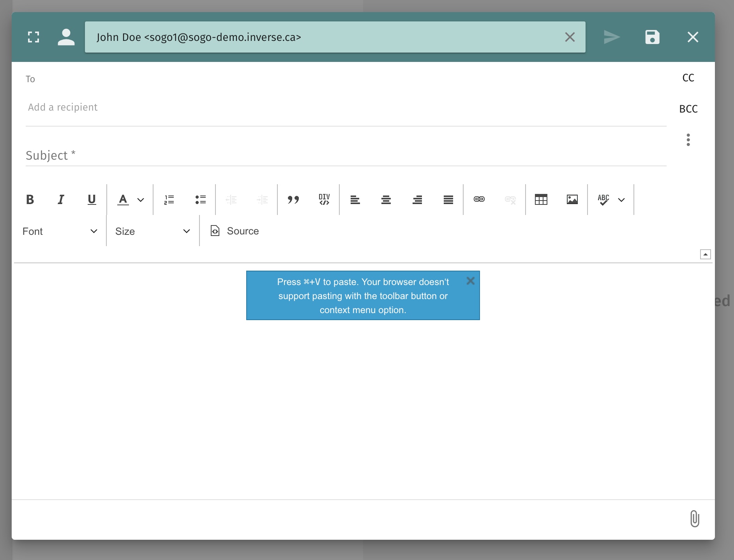Show the CC recipient field
Viewport: 734px width, 560px height.
click(x=688, y=78)
